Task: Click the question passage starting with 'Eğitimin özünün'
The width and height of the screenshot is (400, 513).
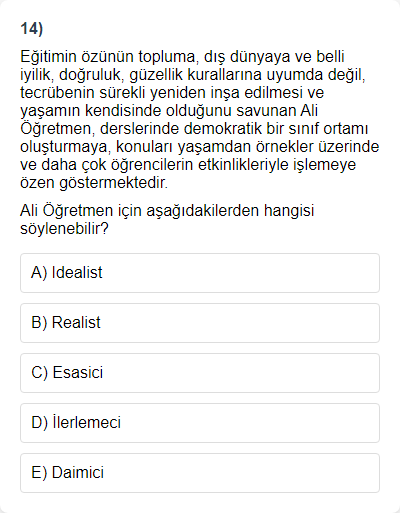Action: point(200,120)
